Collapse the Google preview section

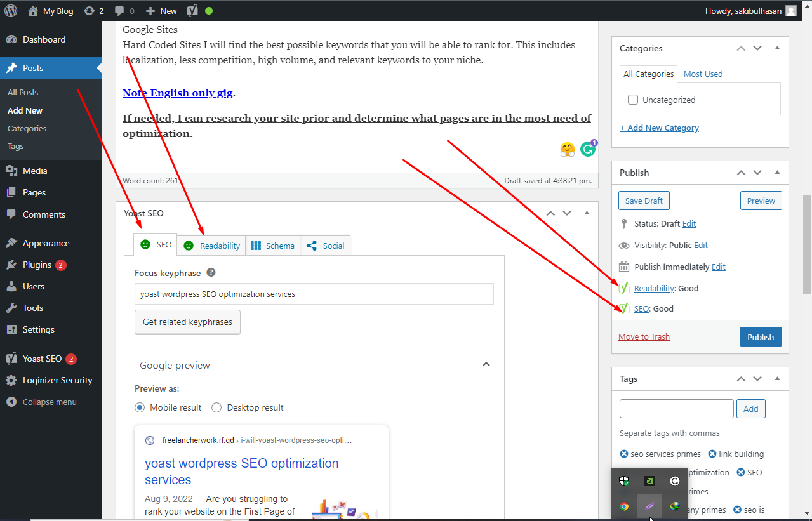486,364
